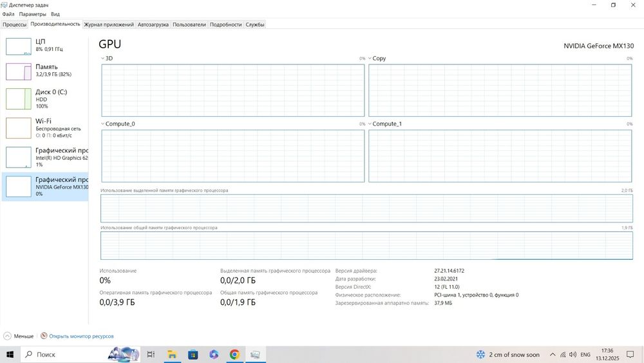Screen dimensions: 644x363
Task: Collapse Task Manager with the Меньше button
Action: pos(19,337)
